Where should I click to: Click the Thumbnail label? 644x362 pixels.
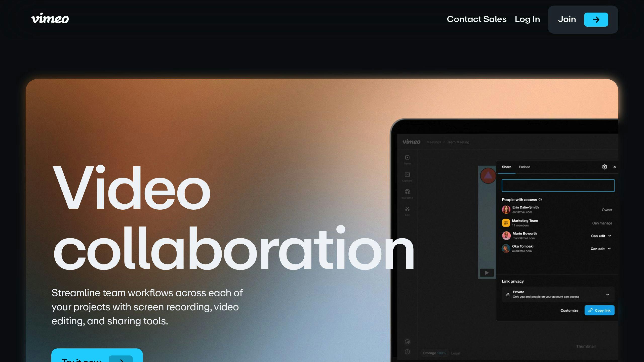[586, 346]
